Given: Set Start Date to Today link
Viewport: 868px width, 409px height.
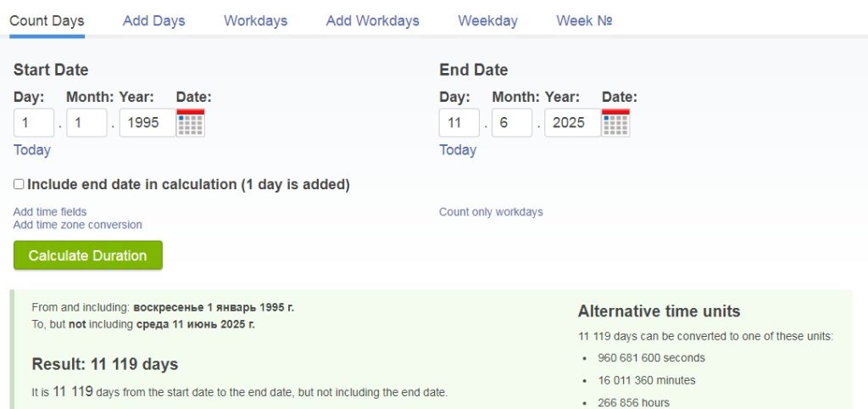Looking at the screenshot, I should pyautogui.click(x=32, y=150).
